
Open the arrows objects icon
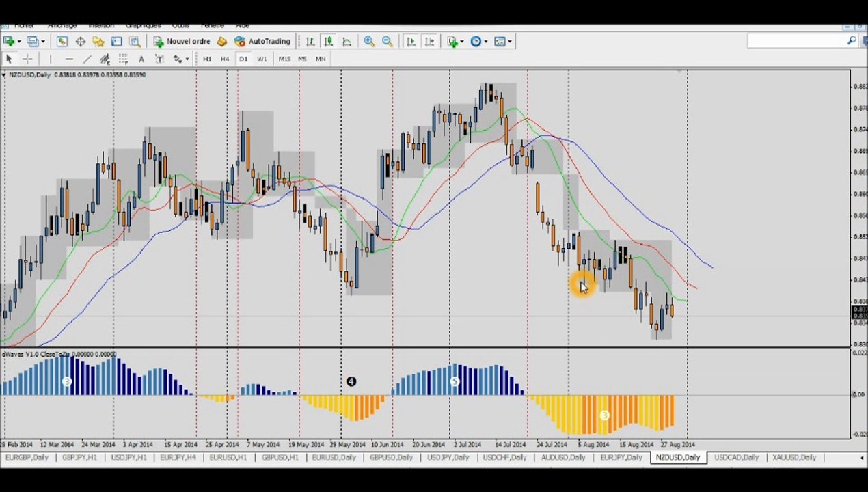click(177, 59)
